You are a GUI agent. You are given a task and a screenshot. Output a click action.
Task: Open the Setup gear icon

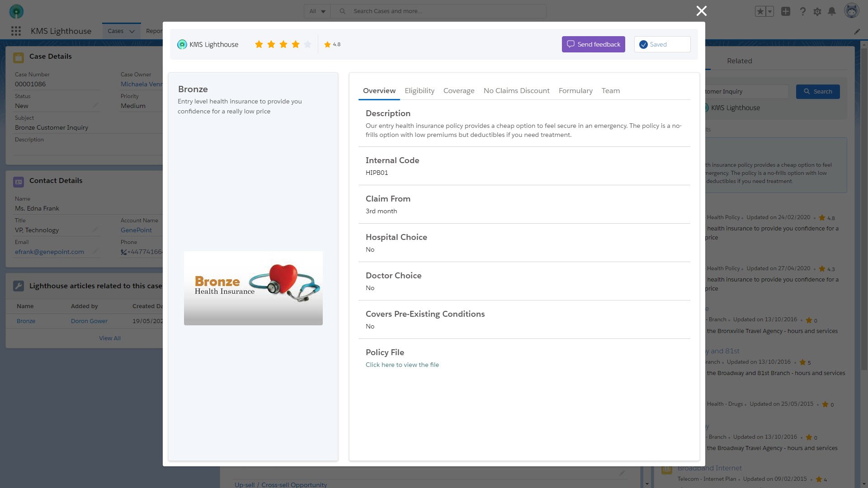pyautogui.click(x=817, y=12)
